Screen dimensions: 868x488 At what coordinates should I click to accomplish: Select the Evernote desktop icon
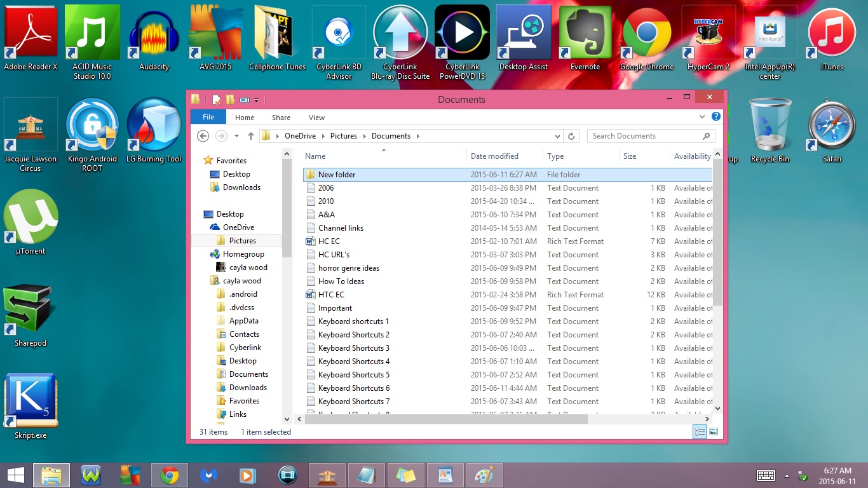[585, 38]
